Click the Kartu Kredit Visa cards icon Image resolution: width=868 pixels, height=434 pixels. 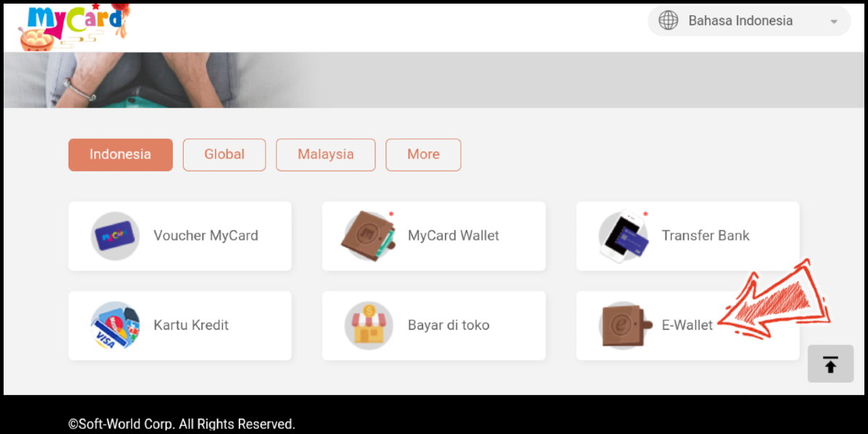(115, 325)
